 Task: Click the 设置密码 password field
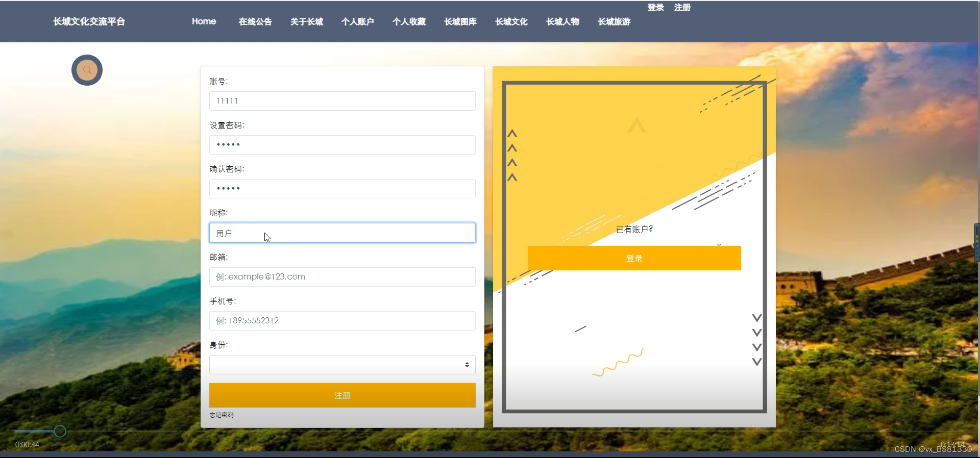click(342, 145)
